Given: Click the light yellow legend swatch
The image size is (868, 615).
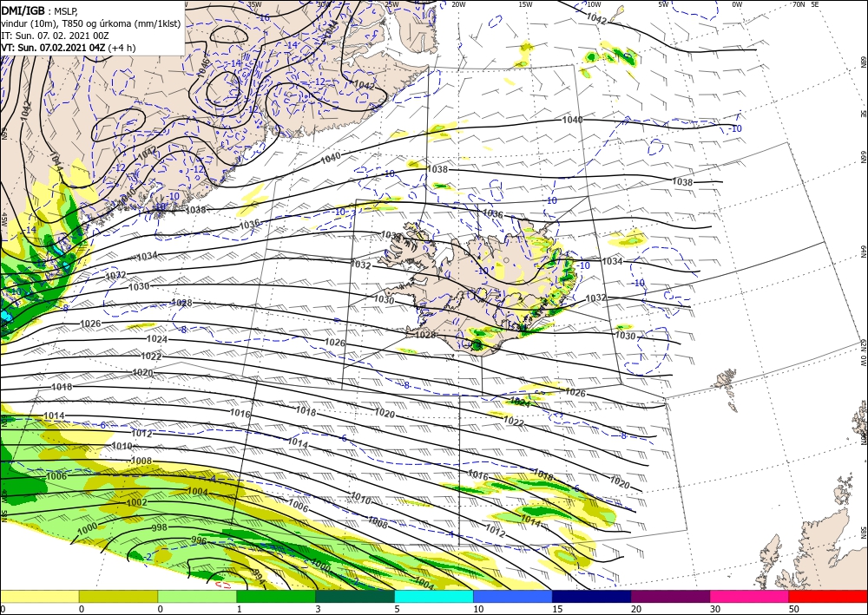Looking at the screenshot, I should pos(39,596).
